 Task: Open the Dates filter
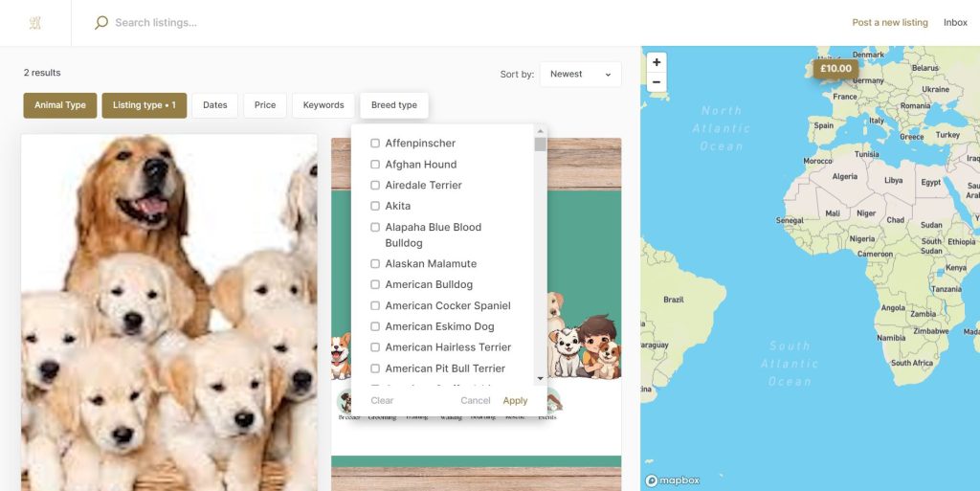pos(215,105)
